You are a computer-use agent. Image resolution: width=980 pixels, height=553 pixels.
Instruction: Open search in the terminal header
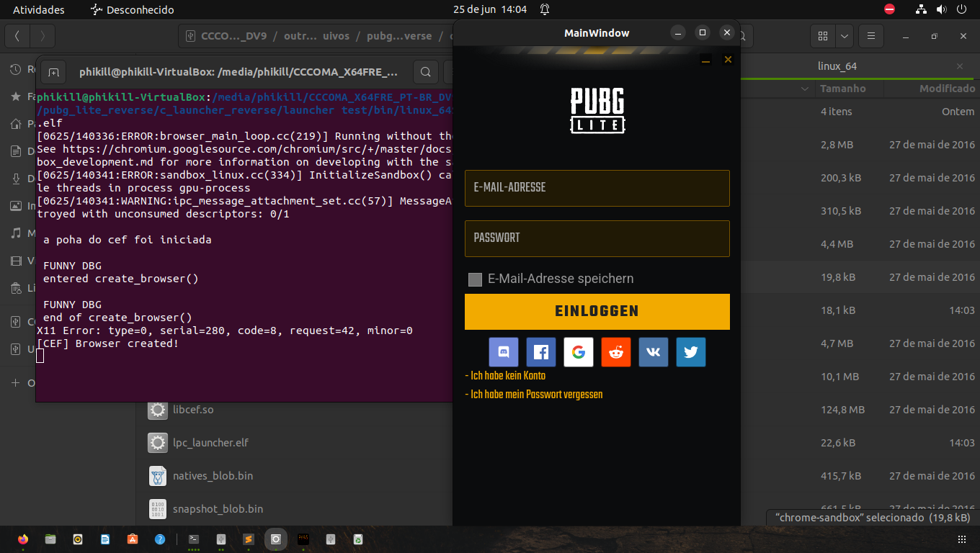[x=426, y=72]
